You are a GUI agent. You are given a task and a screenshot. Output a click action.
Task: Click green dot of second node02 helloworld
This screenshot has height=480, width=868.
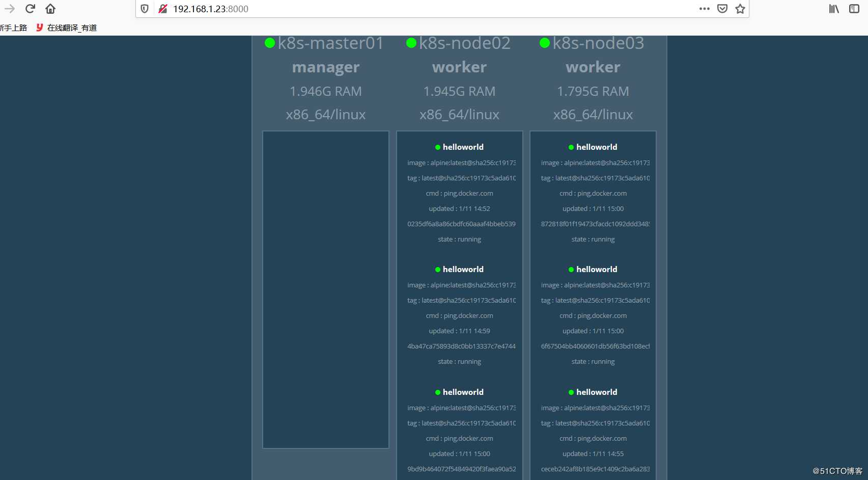click(438, 270)
